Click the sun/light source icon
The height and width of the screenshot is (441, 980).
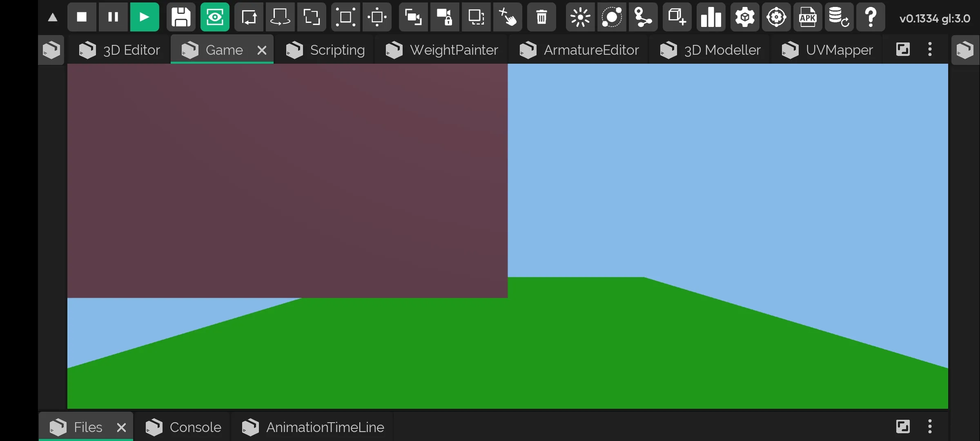(x=579, y=17)
